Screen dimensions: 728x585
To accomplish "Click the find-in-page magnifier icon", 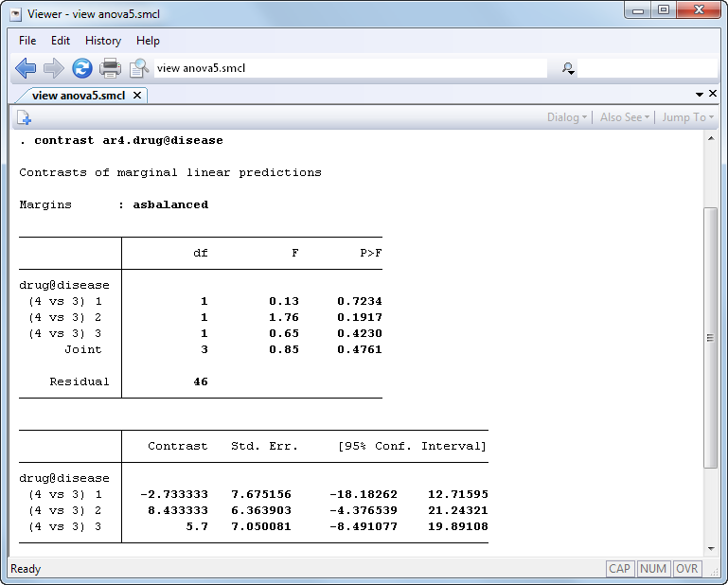I will [139, 68].
